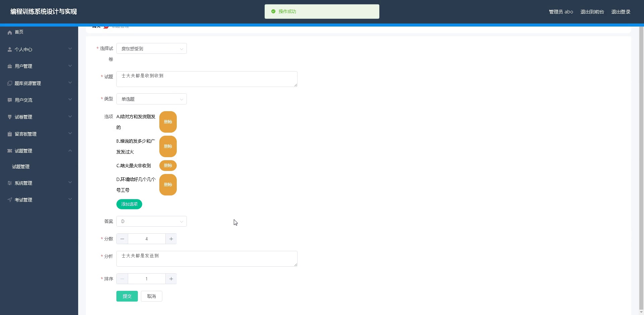
Task: Click the person icon beside 个人中心
Action: 10,49
